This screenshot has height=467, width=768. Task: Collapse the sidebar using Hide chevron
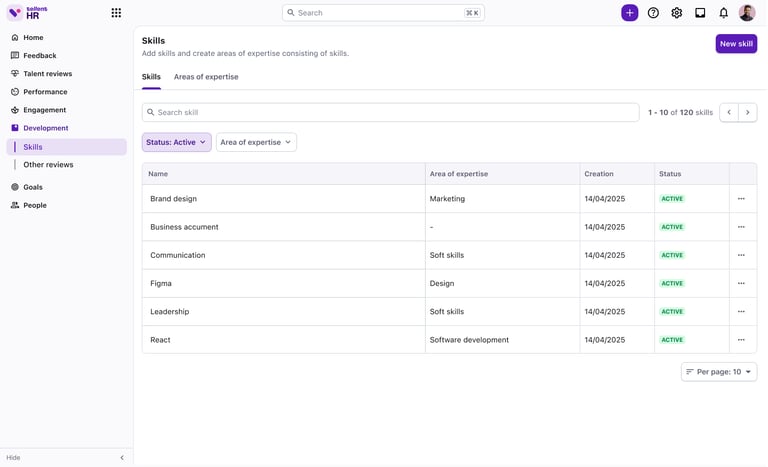(122, 458)
